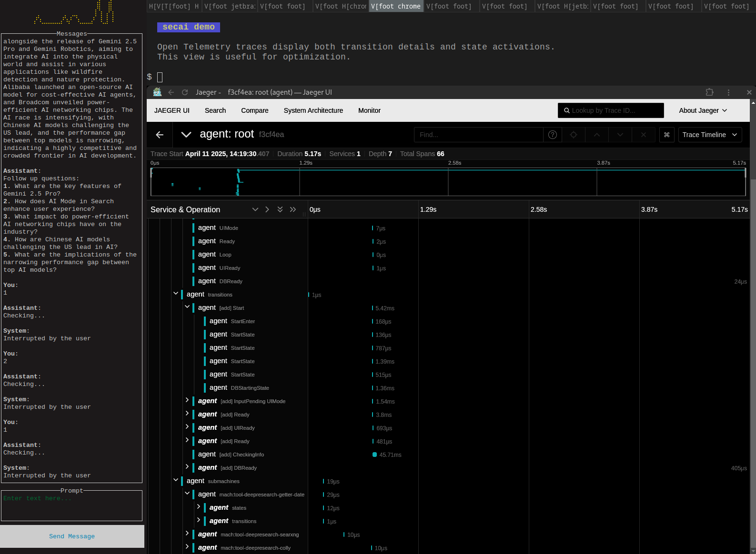Open the keyboard shortcuts command icon
The image size is (756, 554).
[666, 135]
